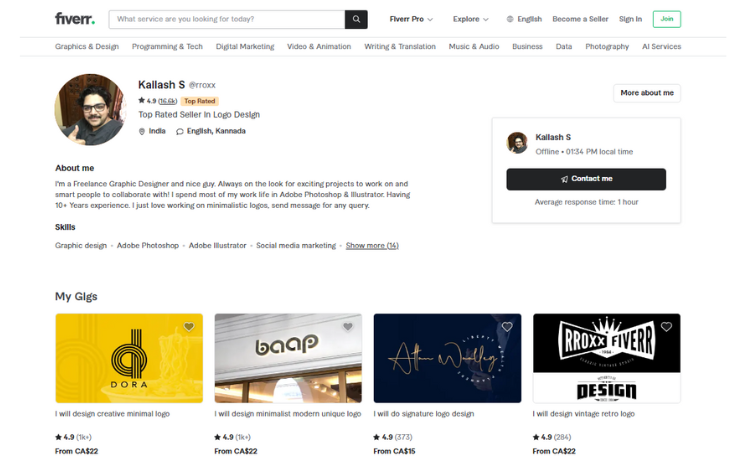Screen dimensions: 746x465
Task: Show more skills (14) link
Action: coord(372,246)
